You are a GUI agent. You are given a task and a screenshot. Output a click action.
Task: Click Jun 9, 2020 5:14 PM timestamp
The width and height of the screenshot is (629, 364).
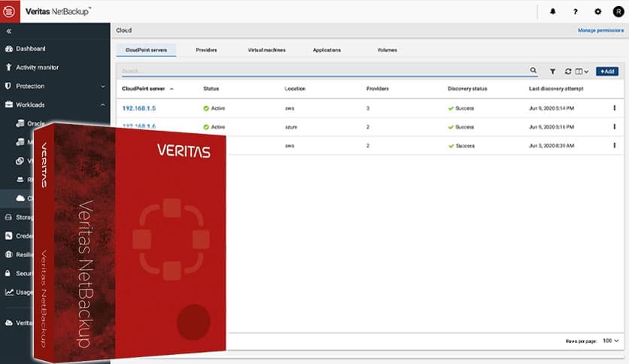552,108
